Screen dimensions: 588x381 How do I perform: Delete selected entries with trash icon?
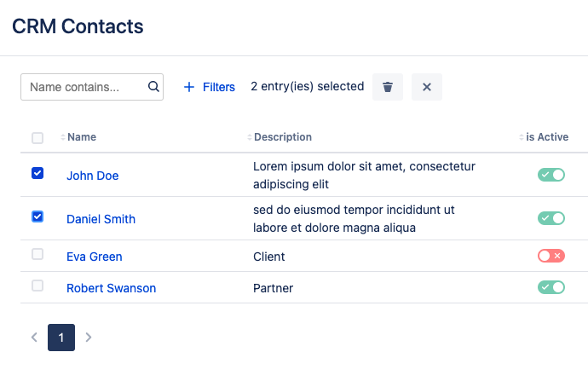pos(388,87)
